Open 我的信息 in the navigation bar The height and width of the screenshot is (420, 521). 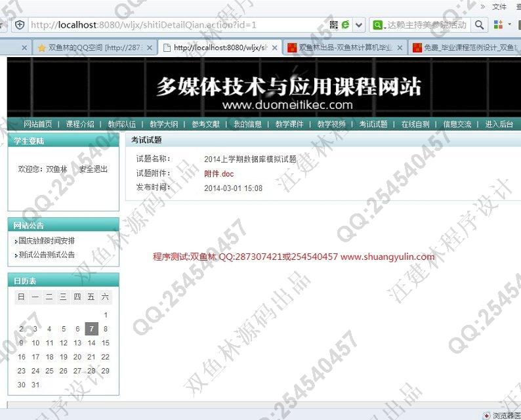247,124
